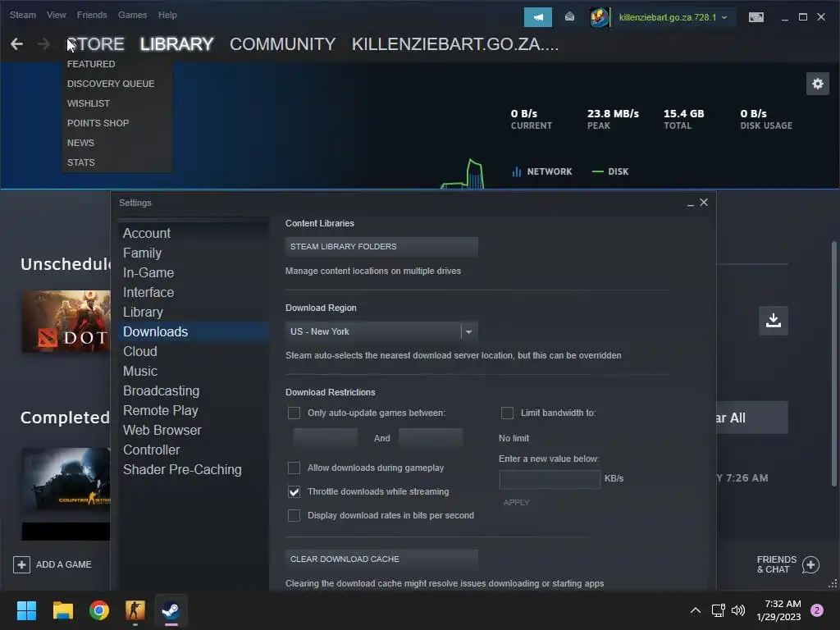Open Windows Start menu
The height and width of the screenshot is (630, 840).
[x=26, y=610]
